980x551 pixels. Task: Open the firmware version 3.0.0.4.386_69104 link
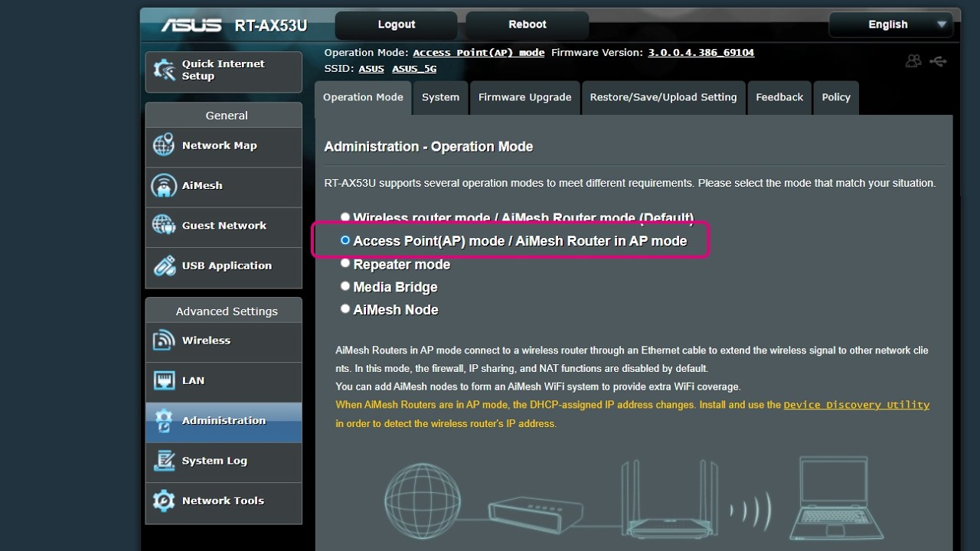coord(701,53)
